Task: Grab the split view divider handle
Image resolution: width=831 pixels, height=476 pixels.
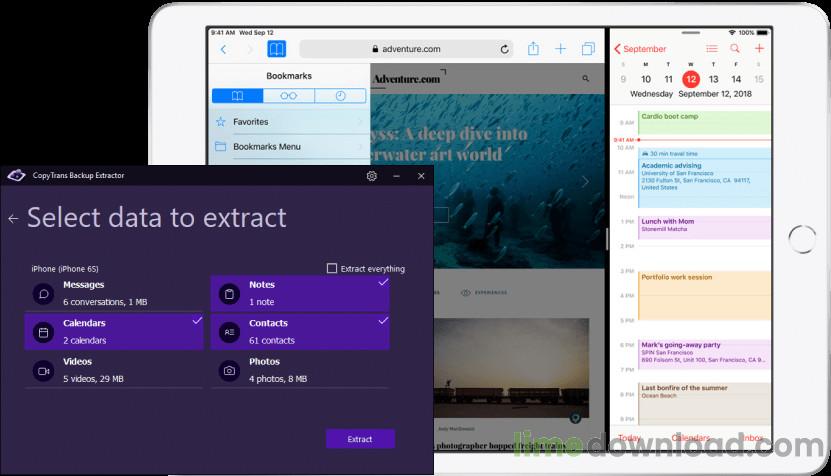Action: (x=607, y=239)
